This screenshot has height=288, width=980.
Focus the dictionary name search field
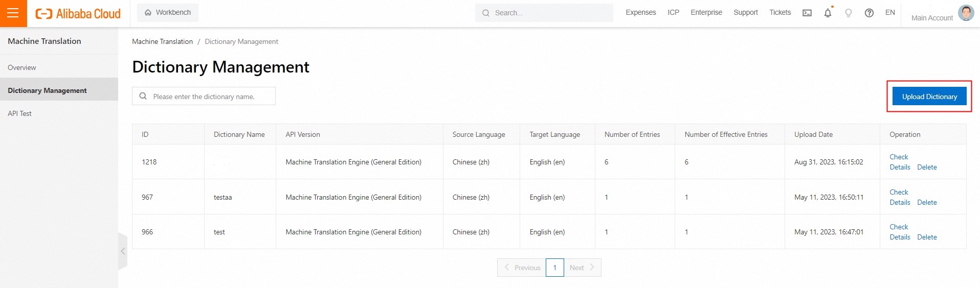(x=210, y=97)
